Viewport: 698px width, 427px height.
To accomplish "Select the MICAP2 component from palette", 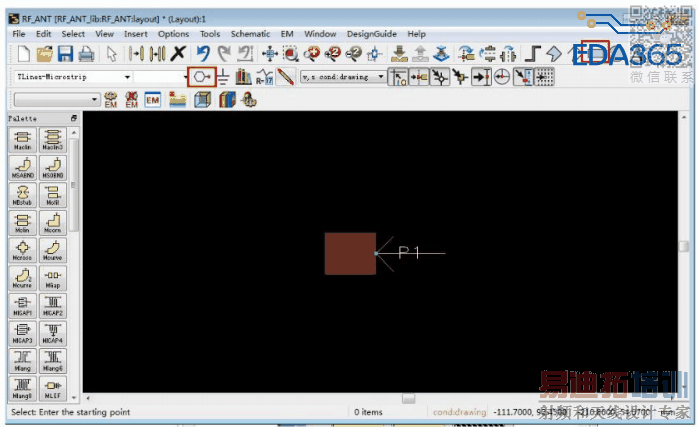I will (53, 306).
